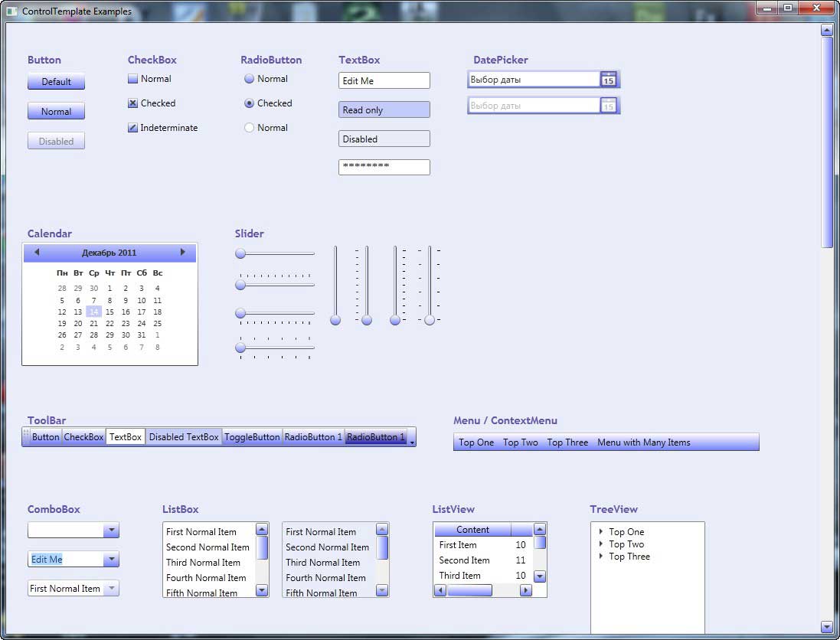Toggle the Indeterminate checkbox
840x640 pixels.
click(133, 128)
